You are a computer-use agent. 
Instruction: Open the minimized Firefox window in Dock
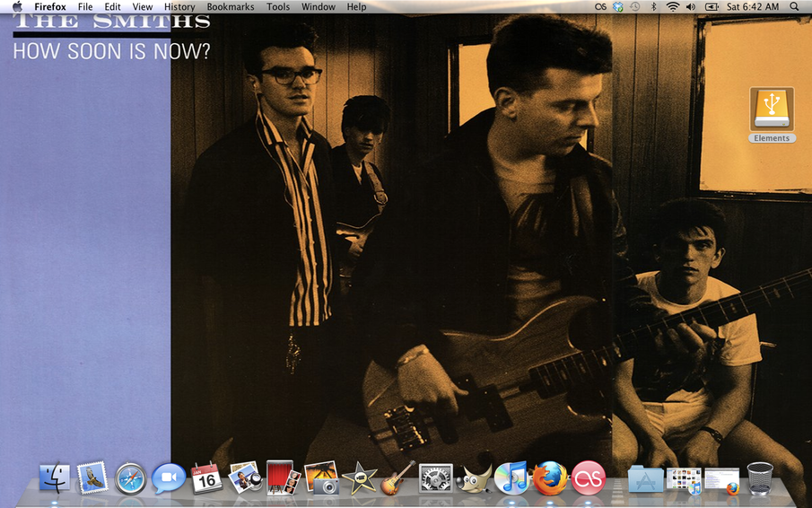click(x=722, y=480)
